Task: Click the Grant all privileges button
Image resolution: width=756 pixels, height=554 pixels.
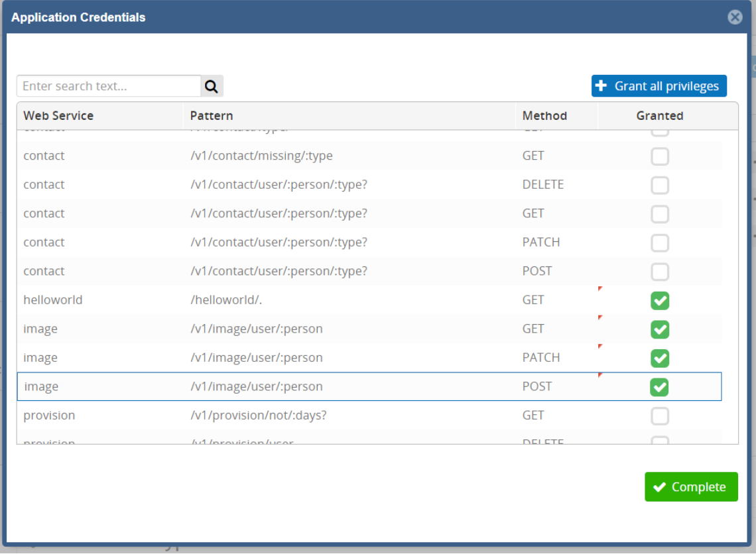Action: tap(659, 86)
